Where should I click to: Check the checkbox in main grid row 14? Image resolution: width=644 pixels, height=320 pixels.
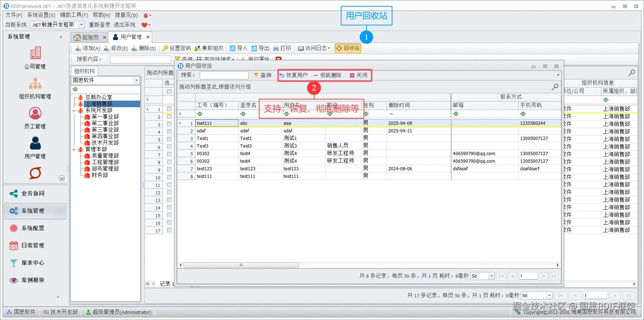169,207
